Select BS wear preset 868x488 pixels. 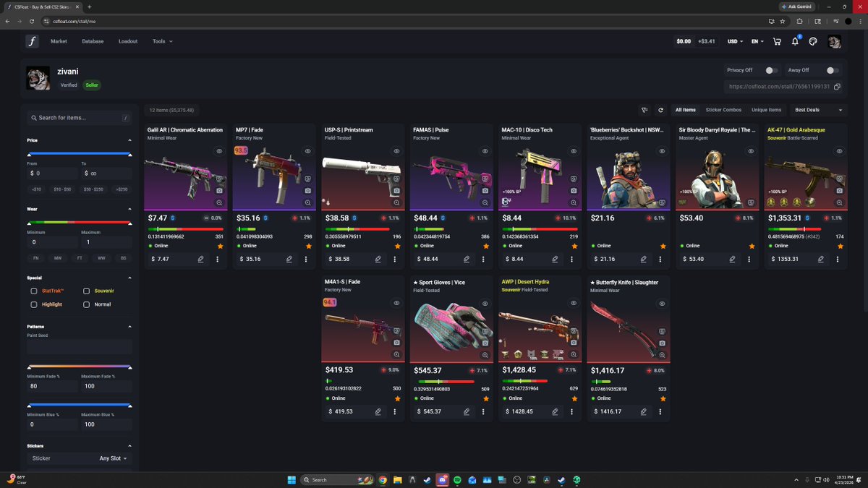coord(123,257)
